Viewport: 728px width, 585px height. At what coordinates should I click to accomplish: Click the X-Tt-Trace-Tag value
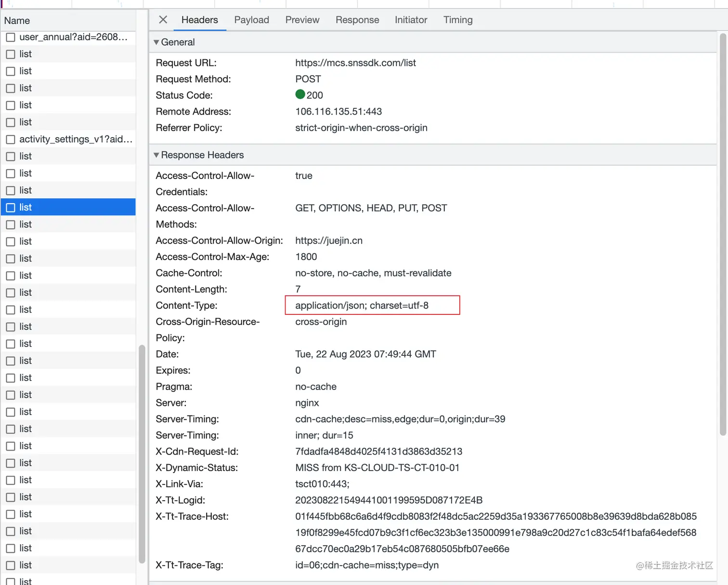(x=367, y=565)
